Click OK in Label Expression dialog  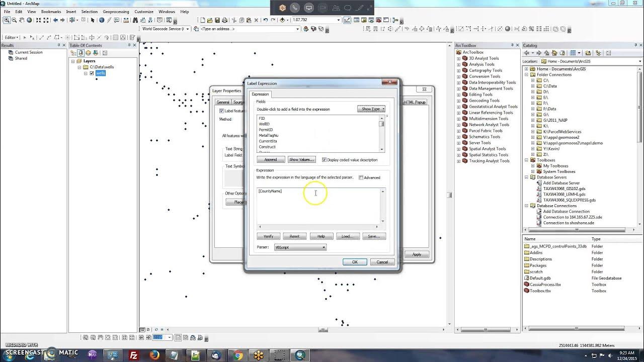click(x=355, y=262)
